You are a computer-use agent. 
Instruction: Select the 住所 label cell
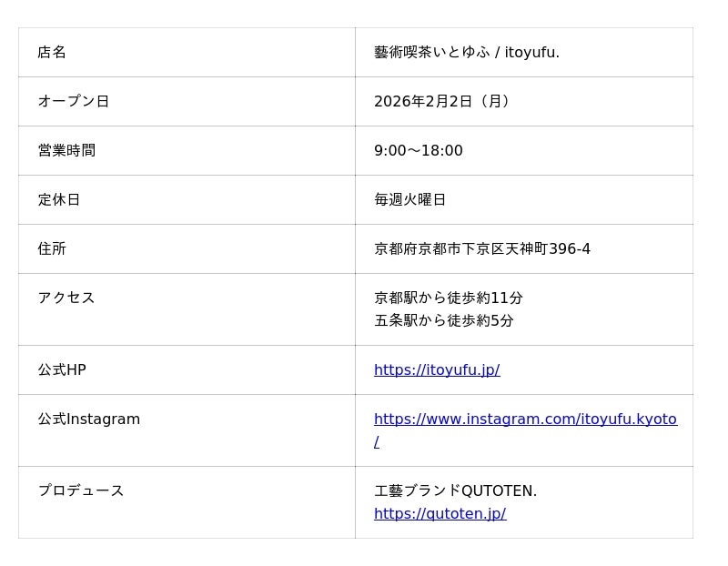coord(52,249)
